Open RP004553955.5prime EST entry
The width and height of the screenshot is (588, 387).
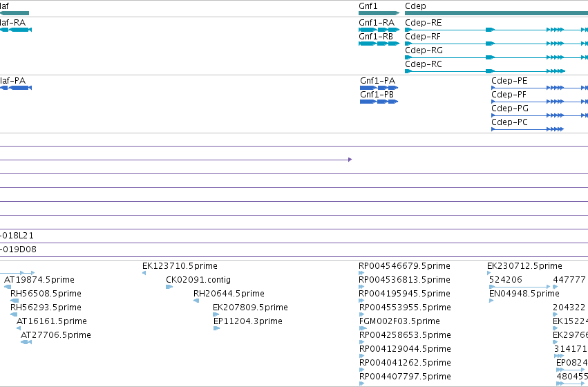point(405,308)
